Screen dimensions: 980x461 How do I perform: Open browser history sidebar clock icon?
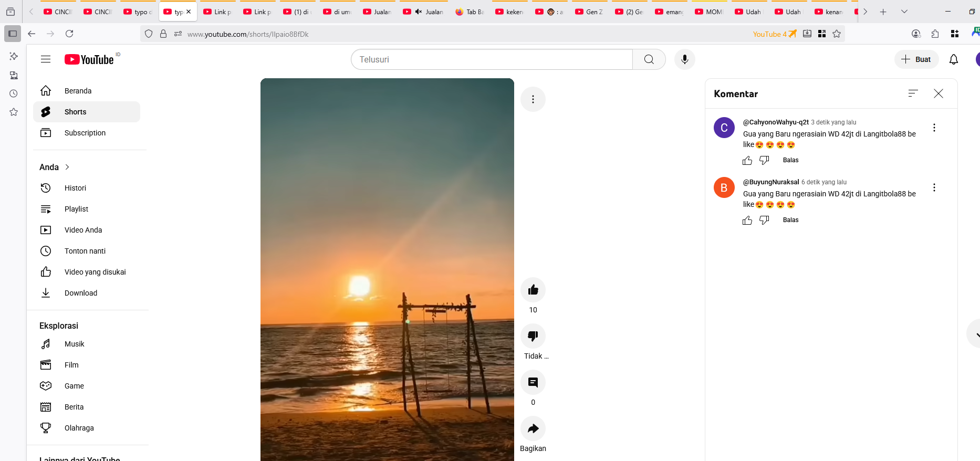(14, 93)
